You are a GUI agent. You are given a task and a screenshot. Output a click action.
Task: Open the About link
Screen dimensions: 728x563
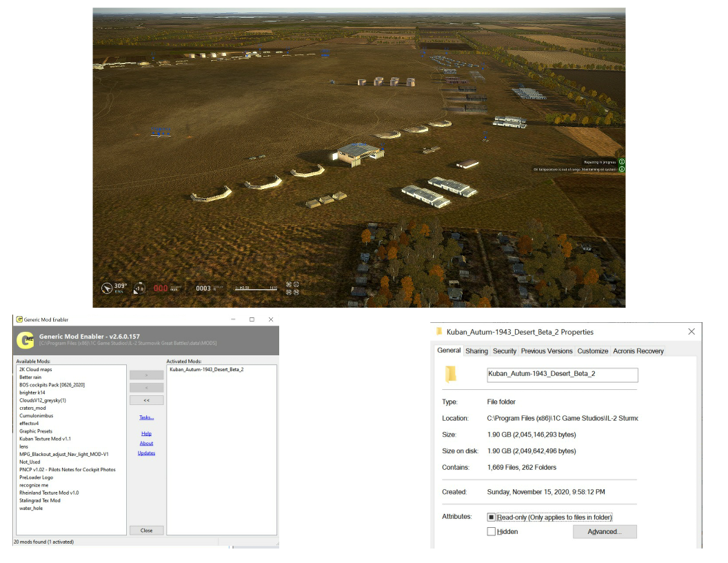(146, 443)
